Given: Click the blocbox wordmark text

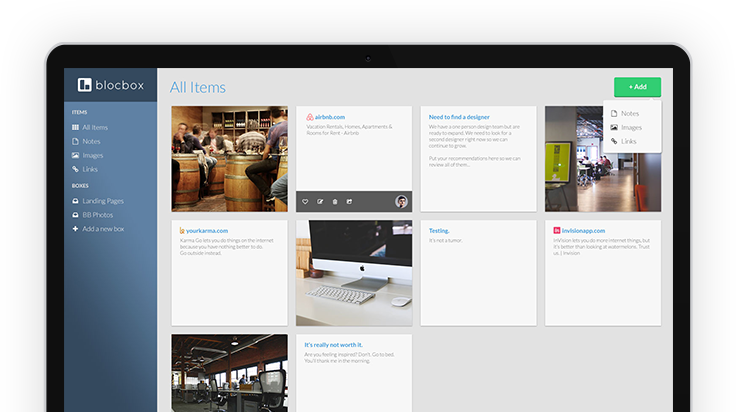Looking at the screenshot, I should [x=119, y=85].
